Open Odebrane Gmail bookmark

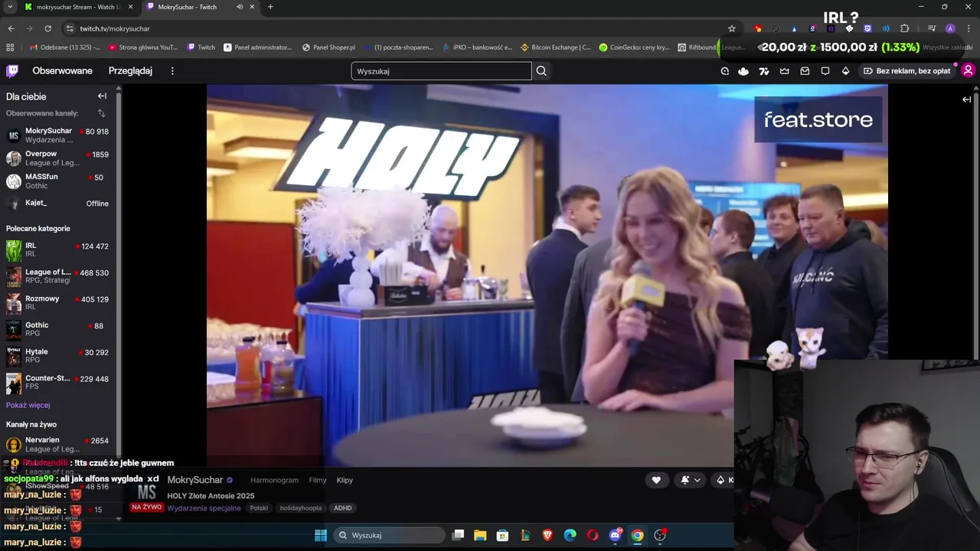(x=65, y=47)
